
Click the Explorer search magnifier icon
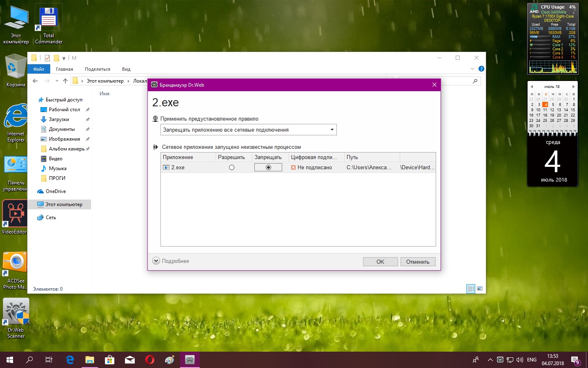[x=475, y=81]
